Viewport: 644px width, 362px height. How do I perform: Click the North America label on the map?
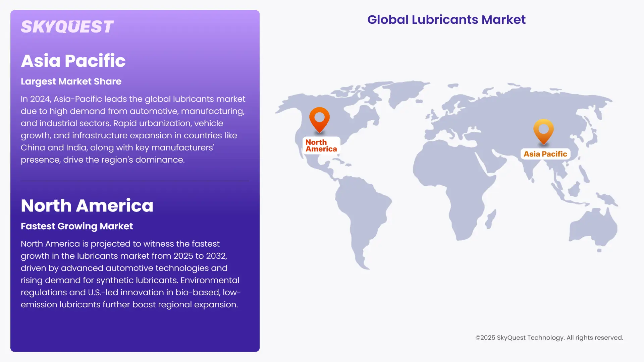point(321,145)
